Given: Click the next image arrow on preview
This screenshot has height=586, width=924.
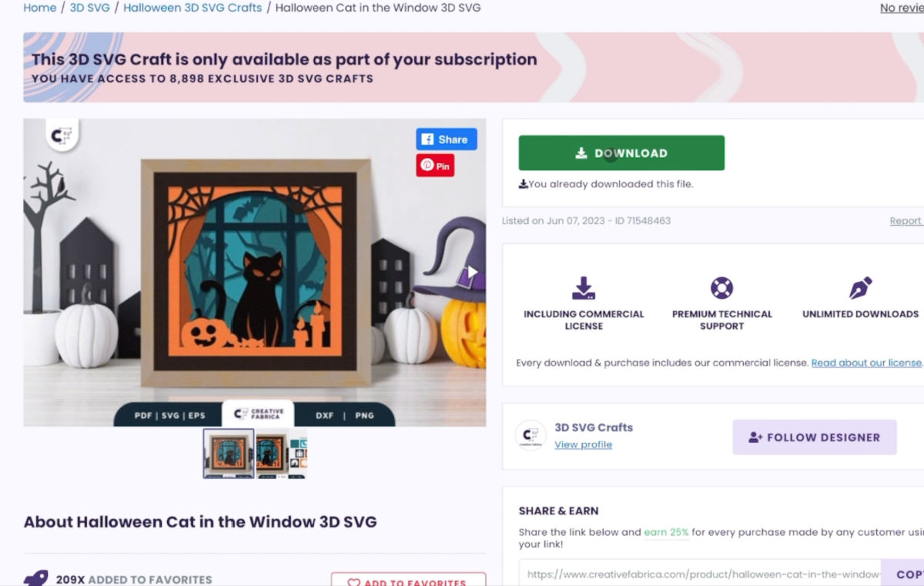Looking at the screenshot, I should click(473, 272).
